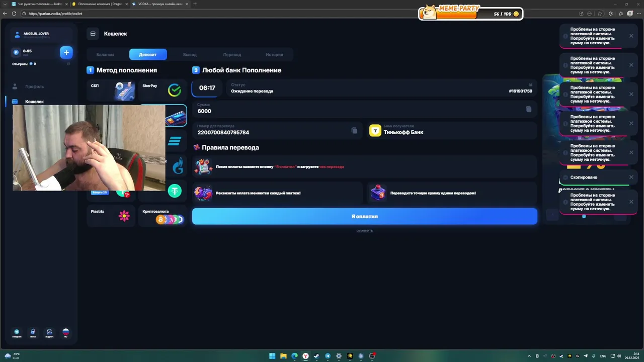Click the отменить link
This screenshot has height=362, width=644.
point(365,231)
